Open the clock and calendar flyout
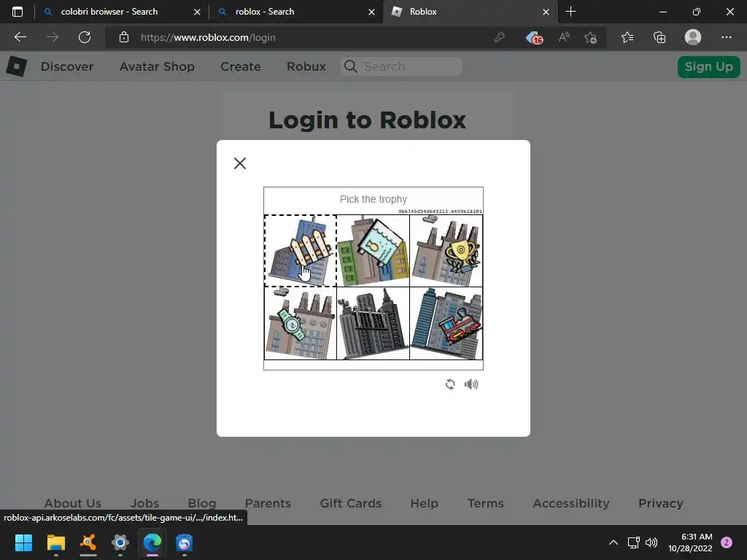Viewport: 747px width, 560px height. 690,542
